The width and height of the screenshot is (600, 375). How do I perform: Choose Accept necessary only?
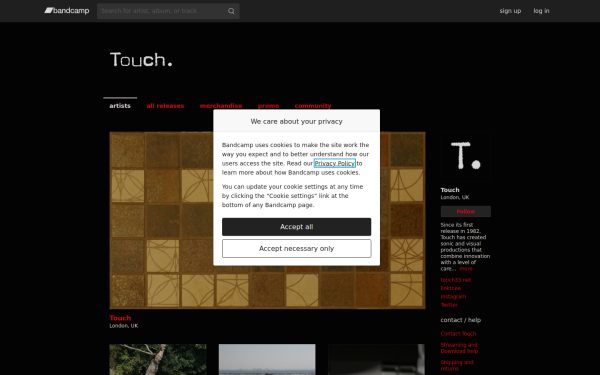297,249
